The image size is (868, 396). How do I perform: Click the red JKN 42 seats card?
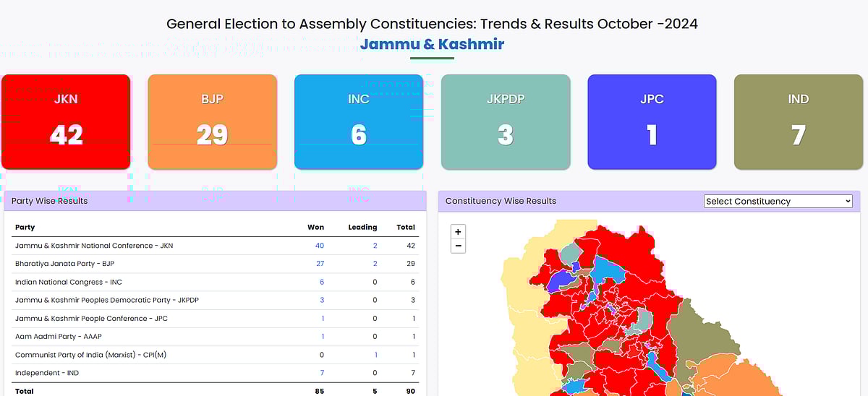click(66, 121)
